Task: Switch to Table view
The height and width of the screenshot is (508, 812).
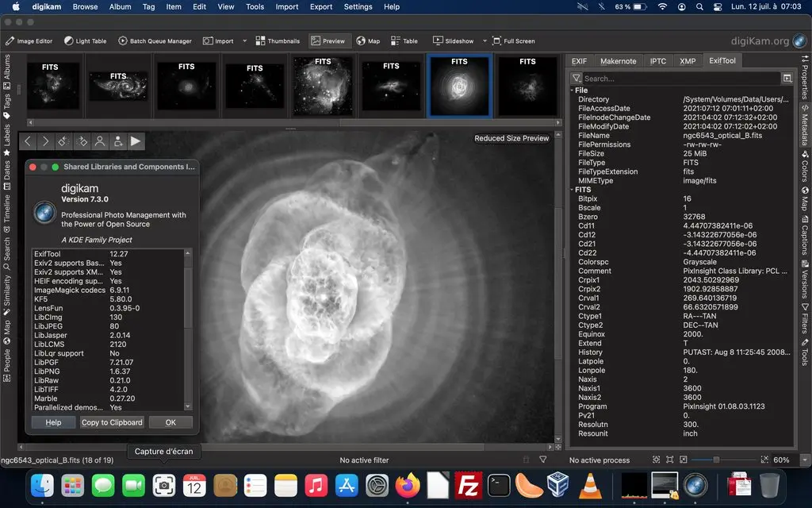Action: (404, 41)
